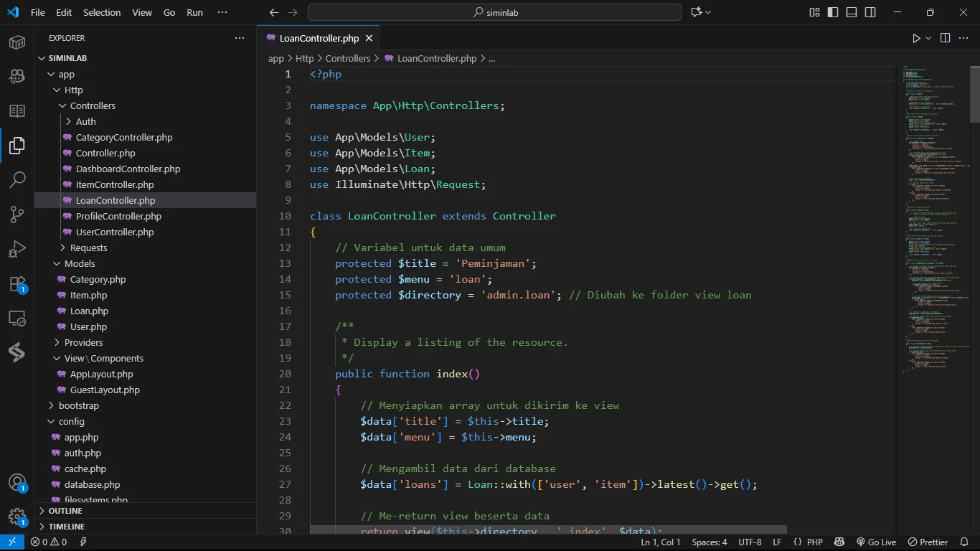This screenshot has width=980, height=551.
Task: Expand the OUTLINE section
Action: click(x=65, y=511)
